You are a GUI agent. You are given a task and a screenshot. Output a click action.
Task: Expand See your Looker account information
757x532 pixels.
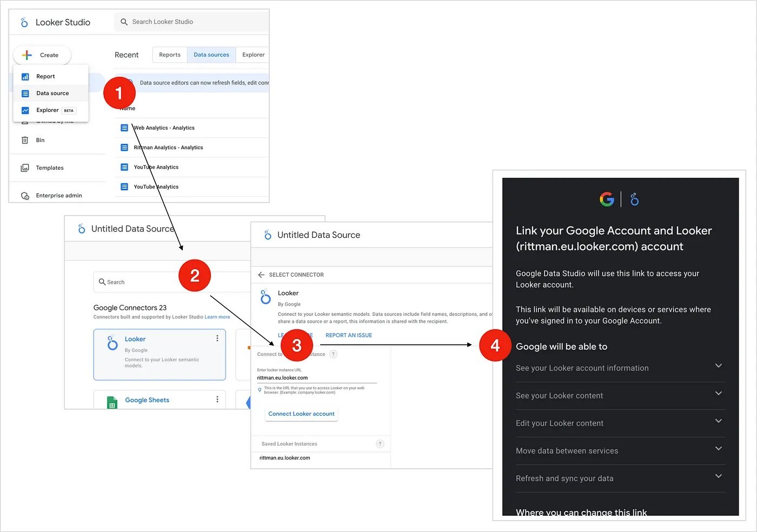[719, 366]
